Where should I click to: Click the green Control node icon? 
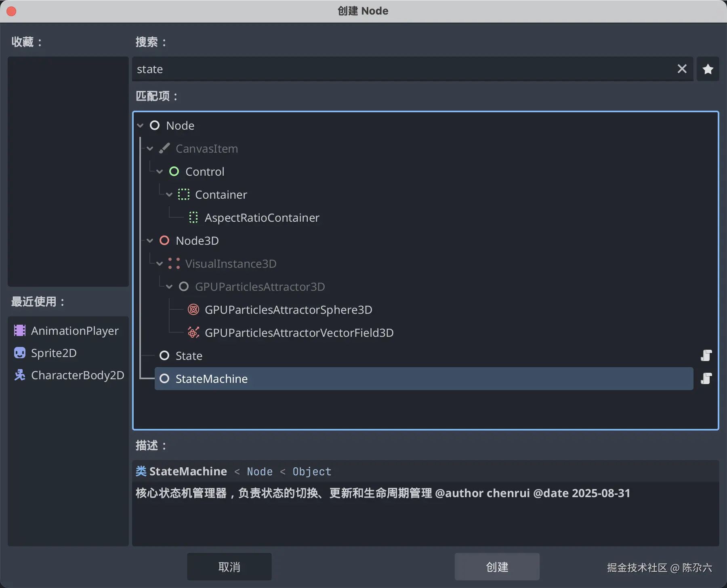coord(174,172)
